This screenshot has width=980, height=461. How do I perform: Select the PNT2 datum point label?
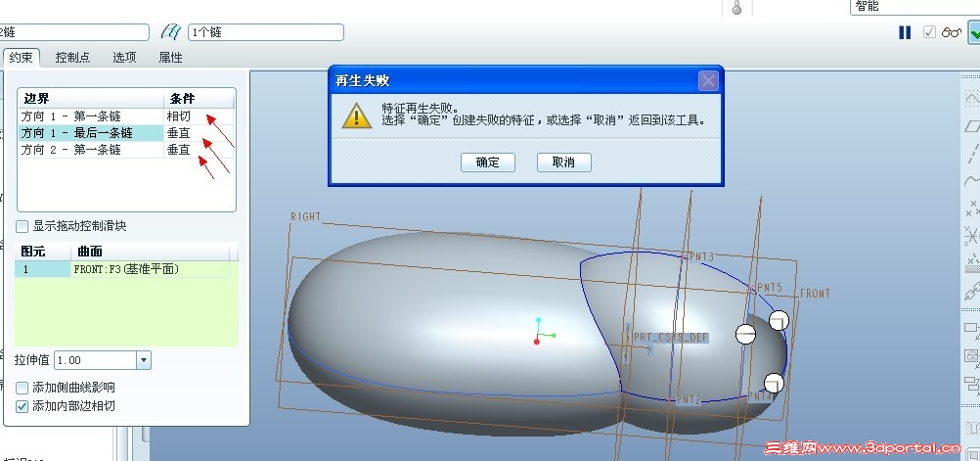689,399
